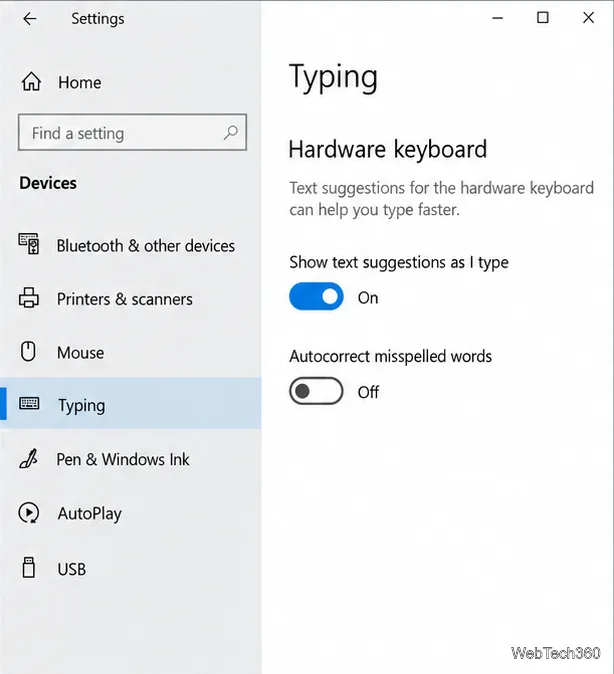Open Bluetooth & other devices page
Image resolution: width=614 pixels, height=674 pixels.
click(131, 245)
